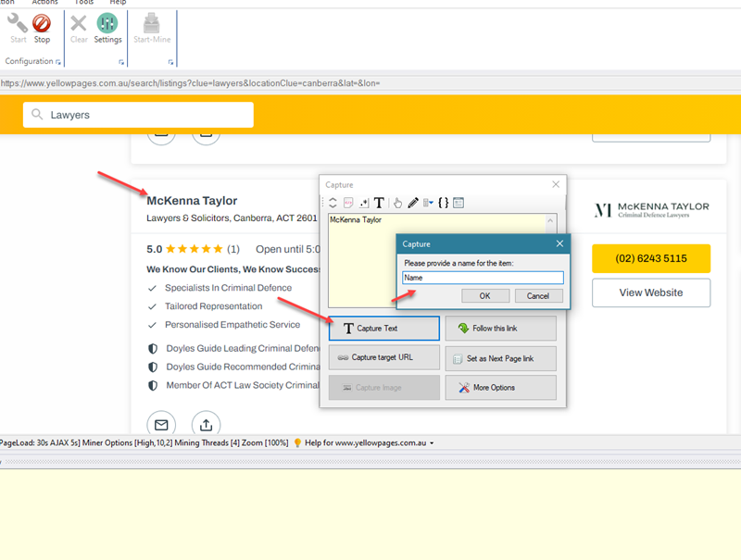Viewport: 741px width, 560px height.
Task: Click the Set as Next Page link button
Action: (500, 357)
